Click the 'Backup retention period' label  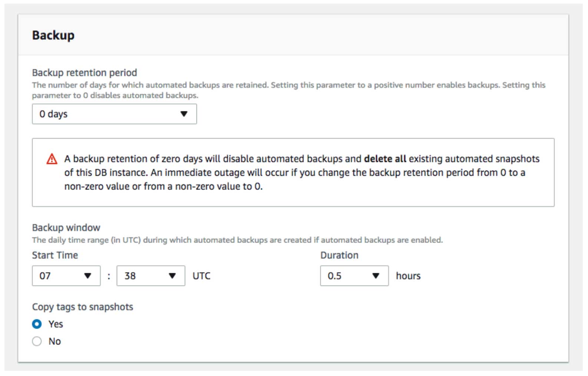[85, 73]
